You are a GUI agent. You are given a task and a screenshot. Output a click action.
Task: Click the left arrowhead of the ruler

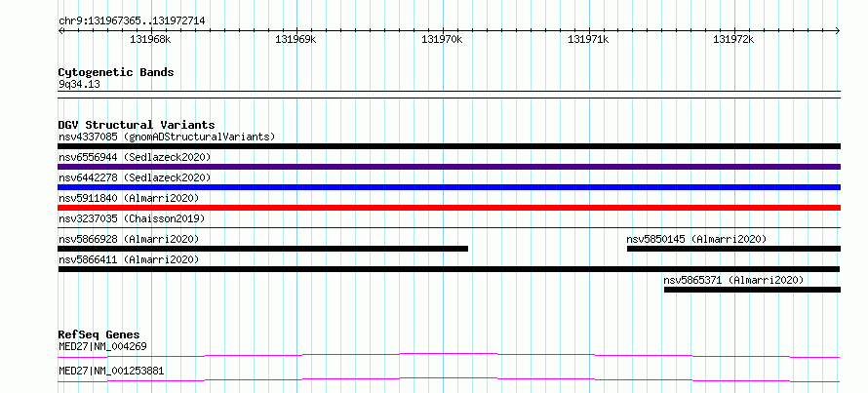click(x=60, y=31)
